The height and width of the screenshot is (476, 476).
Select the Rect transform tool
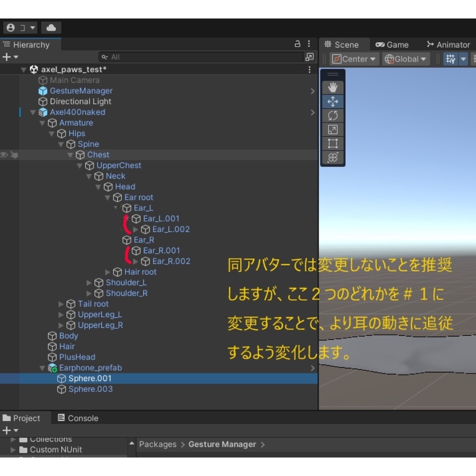pos(333,144)
